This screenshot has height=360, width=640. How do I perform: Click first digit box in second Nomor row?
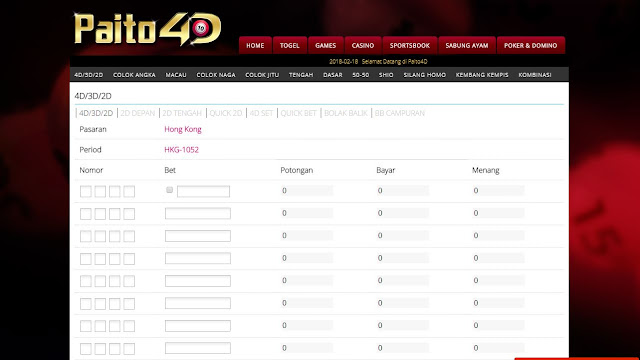[x=86, y=214]
